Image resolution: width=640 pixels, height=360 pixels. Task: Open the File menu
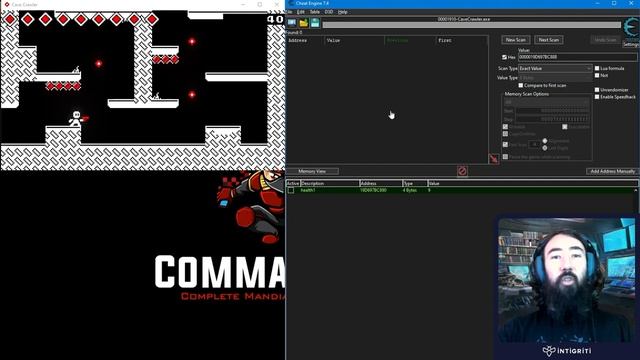[289, 12]
